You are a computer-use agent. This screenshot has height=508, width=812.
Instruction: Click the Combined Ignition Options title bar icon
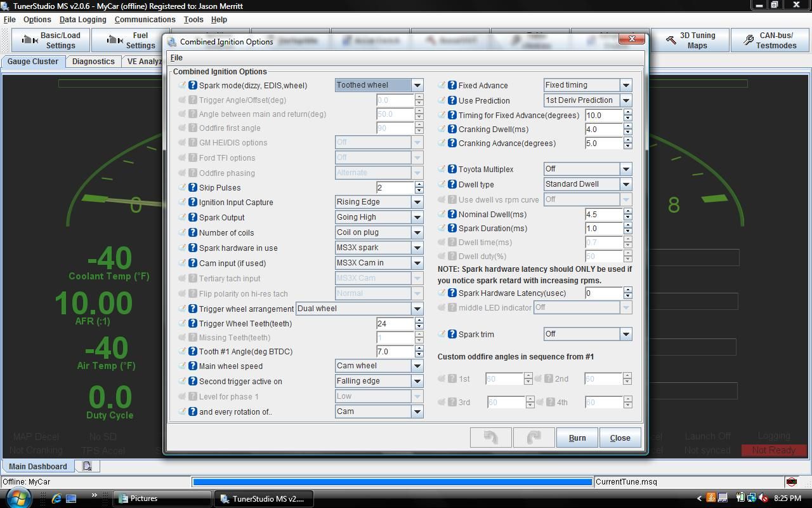tap(172, 41)
